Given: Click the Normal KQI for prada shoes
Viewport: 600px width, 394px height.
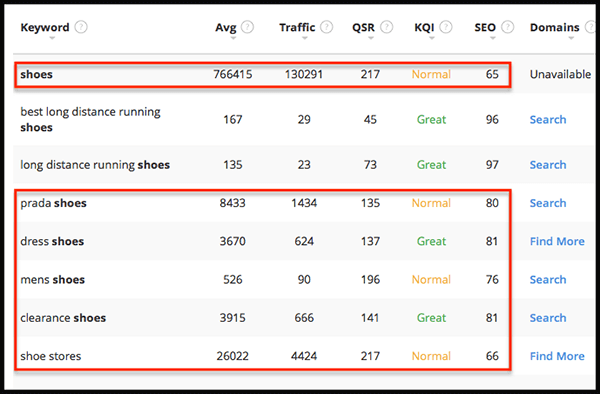Looking at the screenshot, I should [x=431, y=203].
